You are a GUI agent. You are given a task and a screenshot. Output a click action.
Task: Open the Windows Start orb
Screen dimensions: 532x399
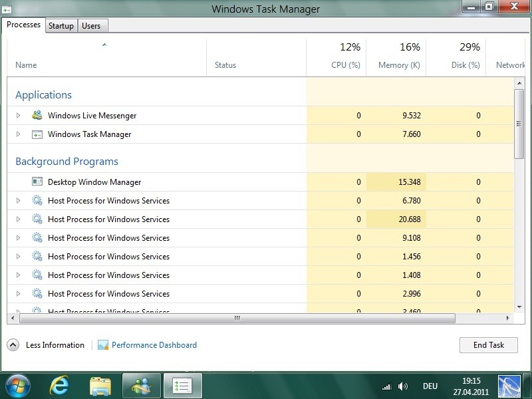pyautogui.click(x=18, y=386)
